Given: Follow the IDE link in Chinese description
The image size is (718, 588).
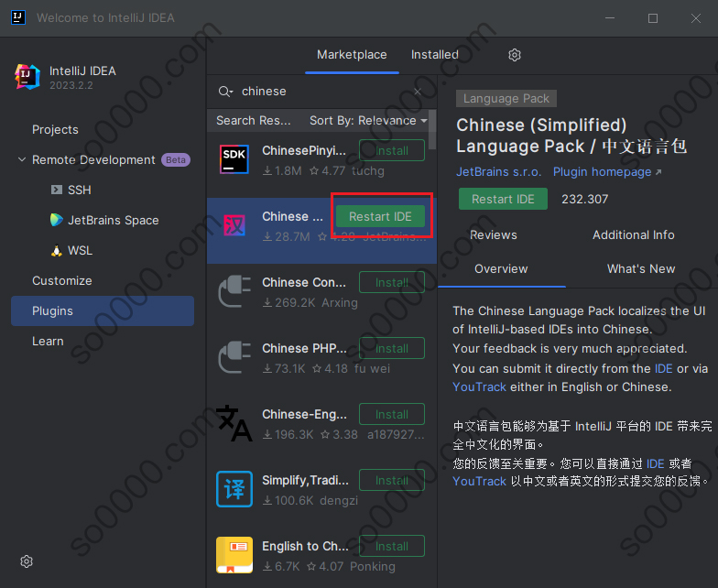Looking at the screenshot, I should coord(656,463).
